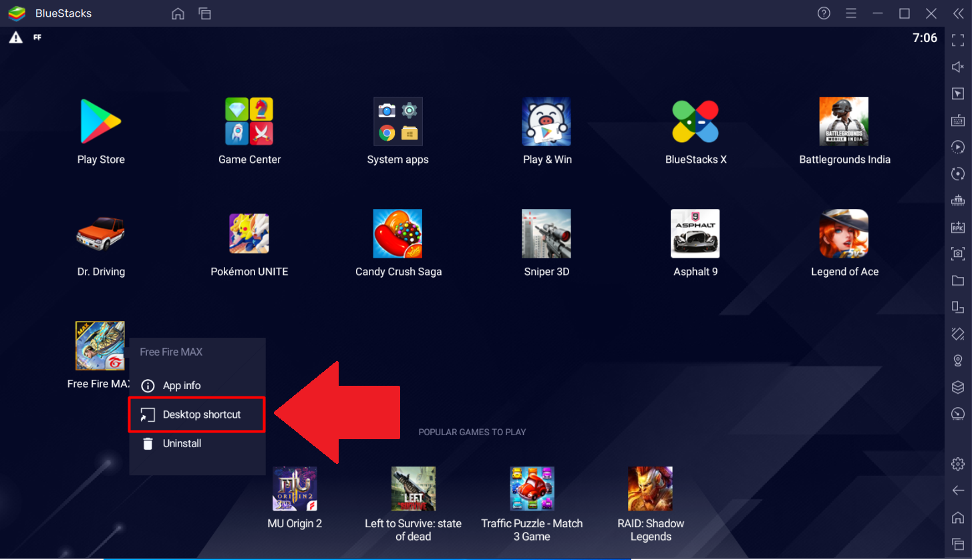Image resolution: width=972 pixels, height=560 pixels.
Task: Open the memory trim icon in sidebar
Action: coord(958,200)
